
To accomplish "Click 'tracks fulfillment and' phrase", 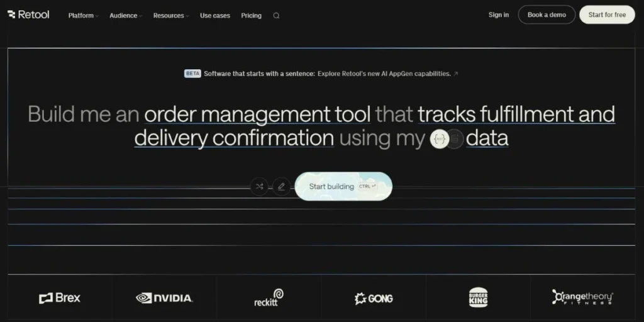I will click(x=516, y=114).
